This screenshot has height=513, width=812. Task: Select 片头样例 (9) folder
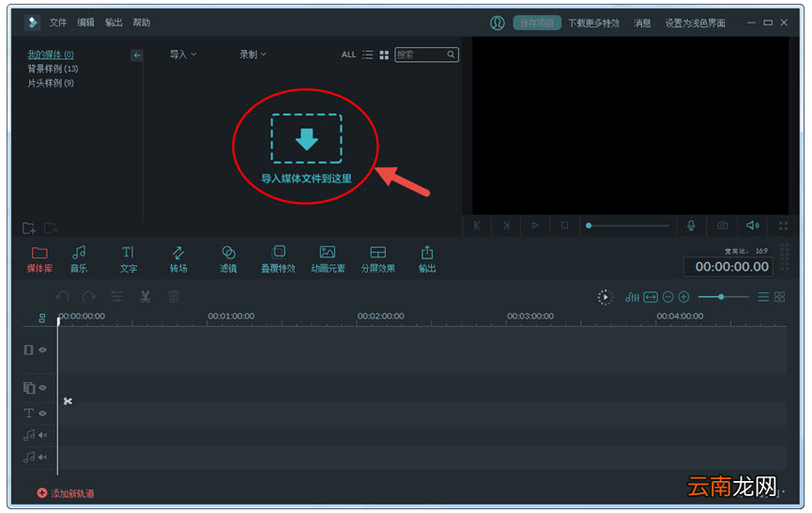coord(51,83)
